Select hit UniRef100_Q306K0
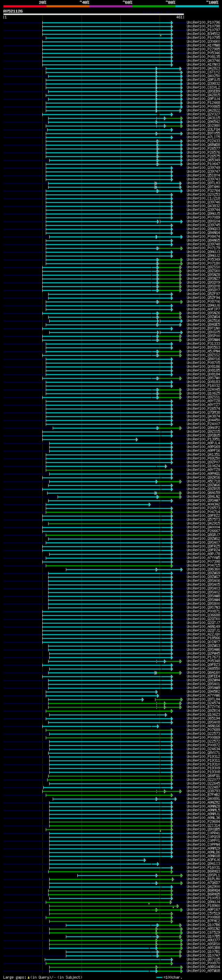Viewport: 222px width, 980px height. click(203, 41)
